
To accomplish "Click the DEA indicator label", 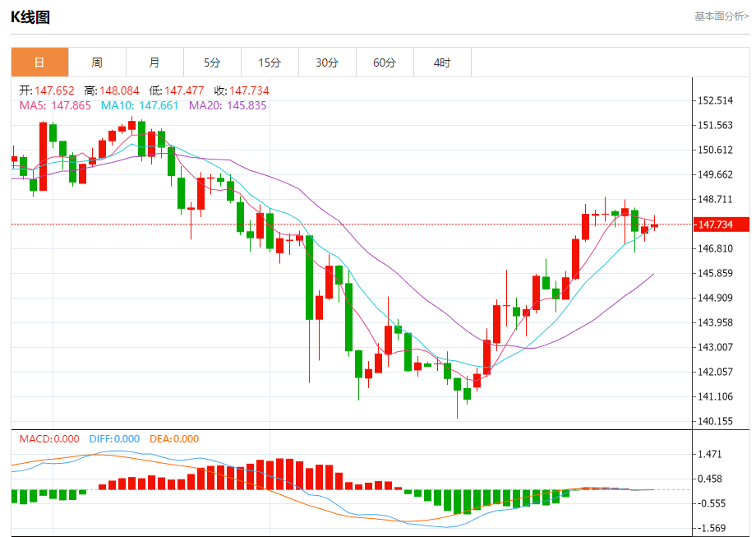I will pos(173,439).
